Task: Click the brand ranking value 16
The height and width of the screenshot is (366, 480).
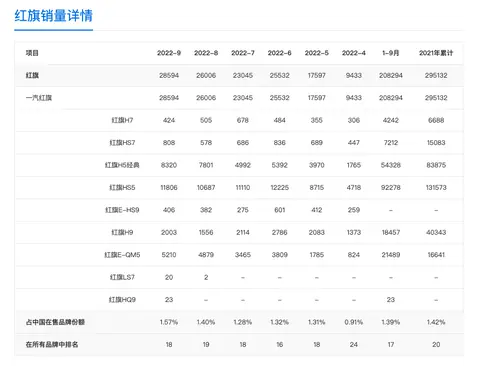Action: (279, 344)
